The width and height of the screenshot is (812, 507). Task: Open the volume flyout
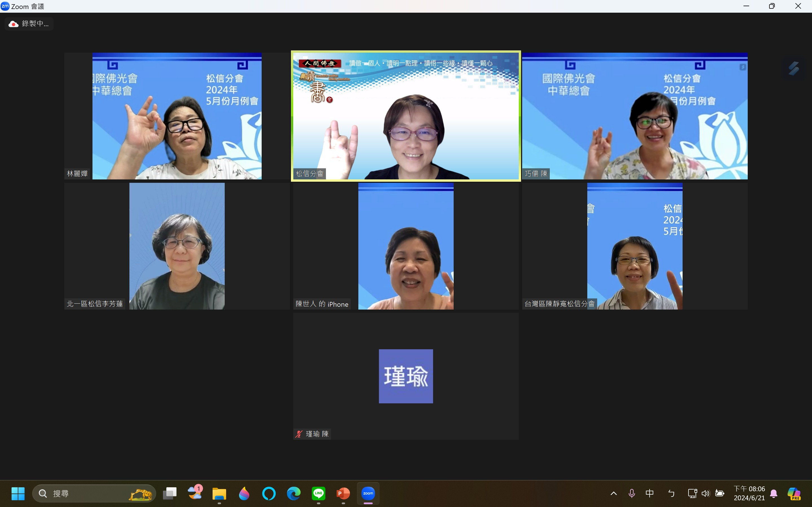[x=706, y=493]
